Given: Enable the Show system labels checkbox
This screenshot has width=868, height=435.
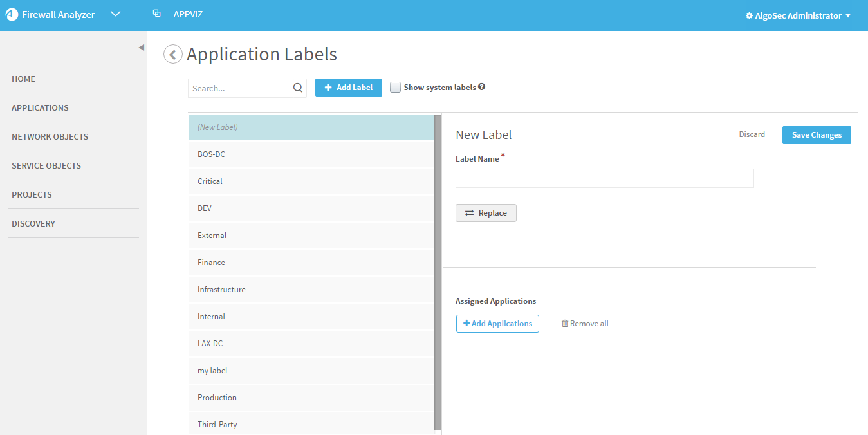Looking at the screenshot, I should click(x=396, y=88).
